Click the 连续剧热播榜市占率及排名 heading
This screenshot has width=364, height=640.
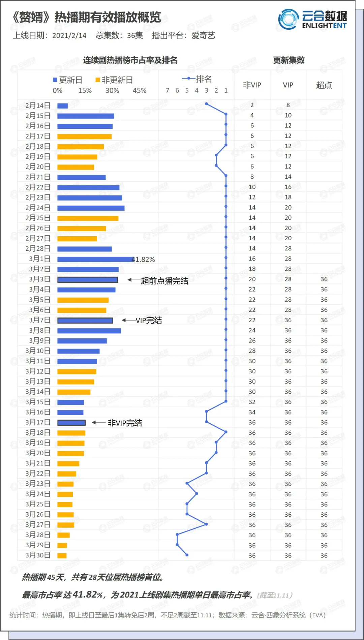(x=130, y=60)
